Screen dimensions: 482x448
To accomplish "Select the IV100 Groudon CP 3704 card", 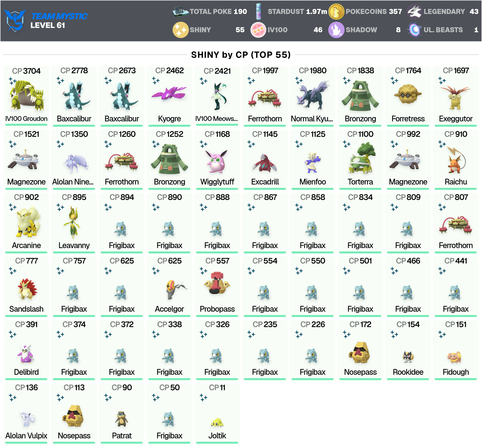I will (26, 96).
